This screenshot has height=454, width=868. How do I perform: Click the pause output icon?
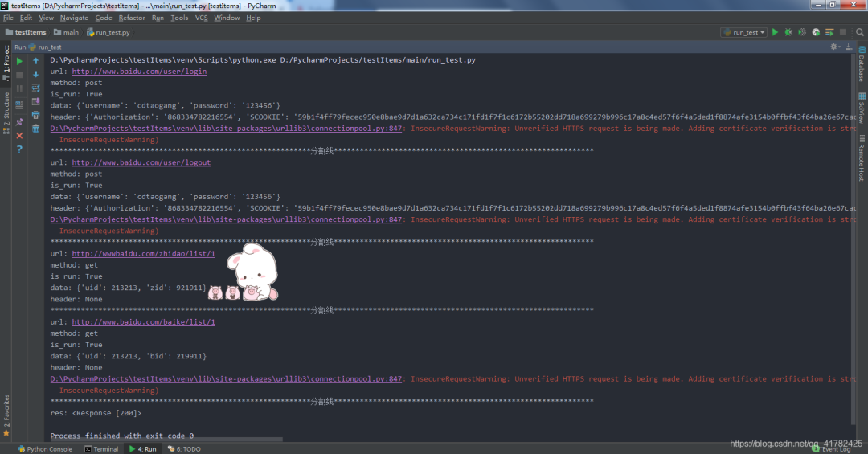point(19,88)
